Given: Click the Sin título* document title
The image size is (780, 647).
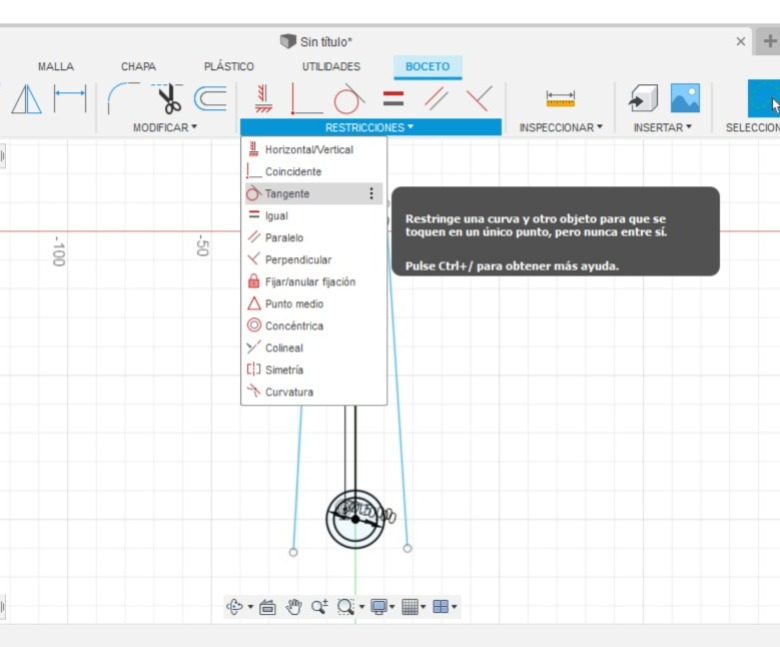Looking at the screenshot, I should (326, 42).
